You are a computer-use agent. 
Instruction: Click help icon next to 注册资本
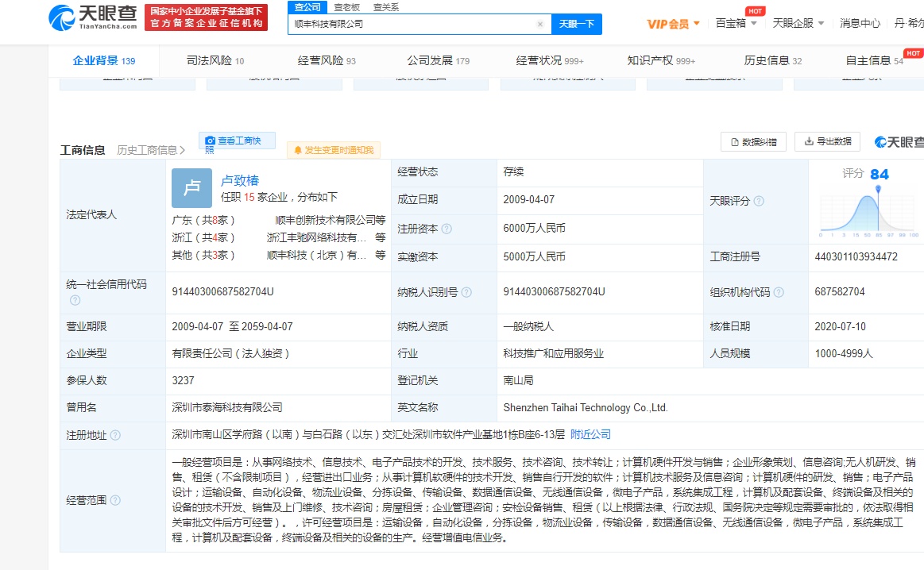(x=447, y=229)
